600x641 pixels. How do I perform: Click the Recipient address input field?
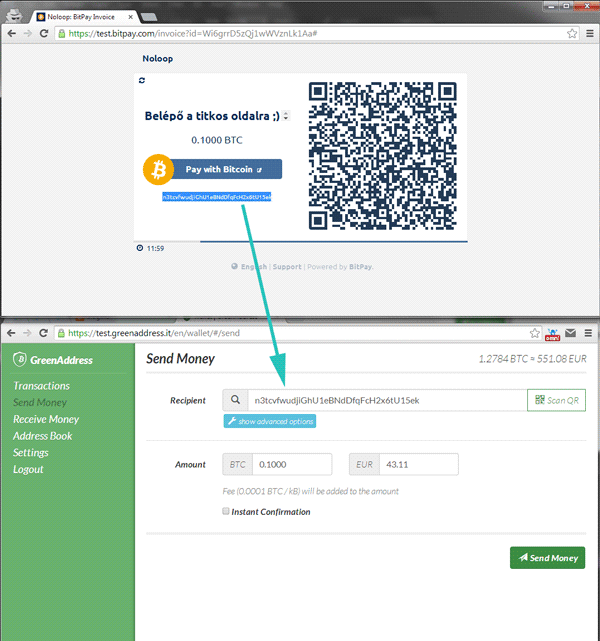tap(387, 400)
